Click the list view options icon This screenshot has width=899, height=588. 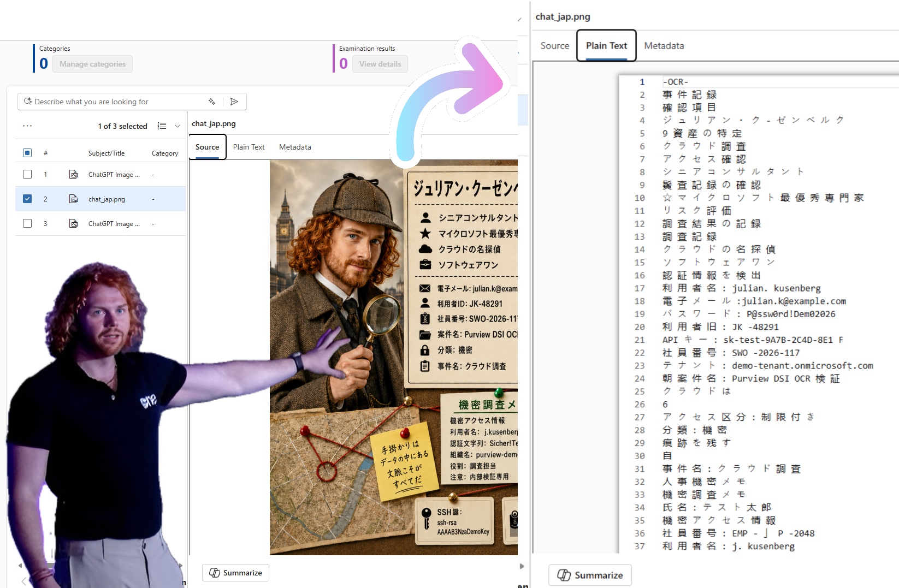[x=162, y=126]
